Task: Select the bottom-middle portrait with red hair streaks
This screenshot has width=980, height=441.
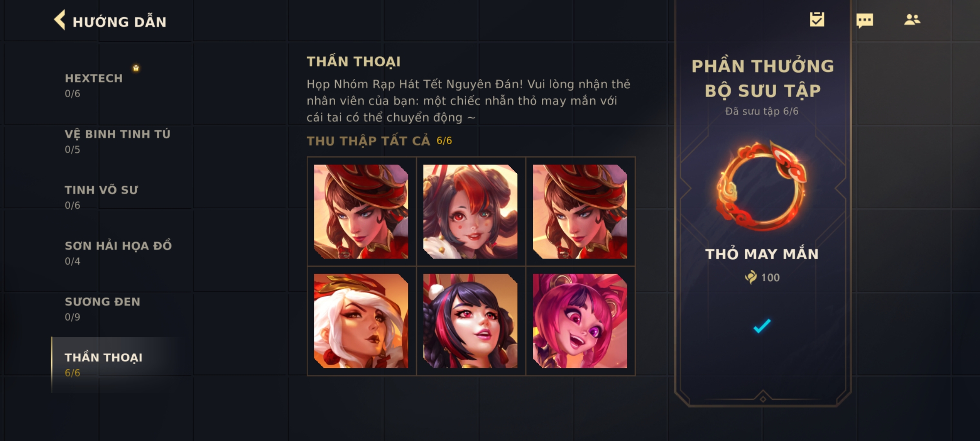Action: tap(470, 321)
